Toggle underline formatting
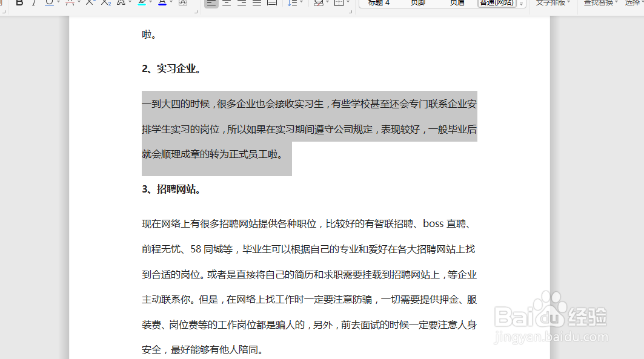 48,4
